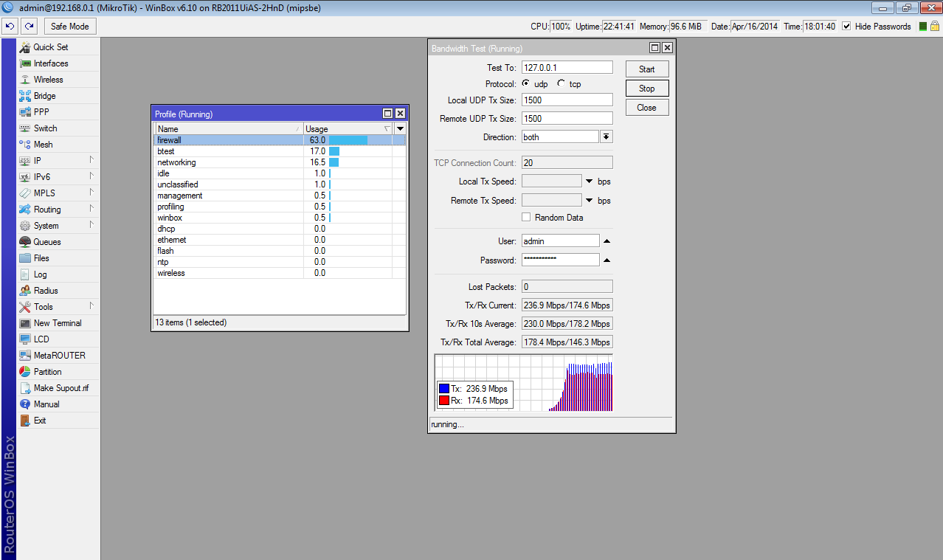Click the Interfaces icon in sidebar
Image resolution: width=943 pixels, height=560 pixels.
coord(25,63)
